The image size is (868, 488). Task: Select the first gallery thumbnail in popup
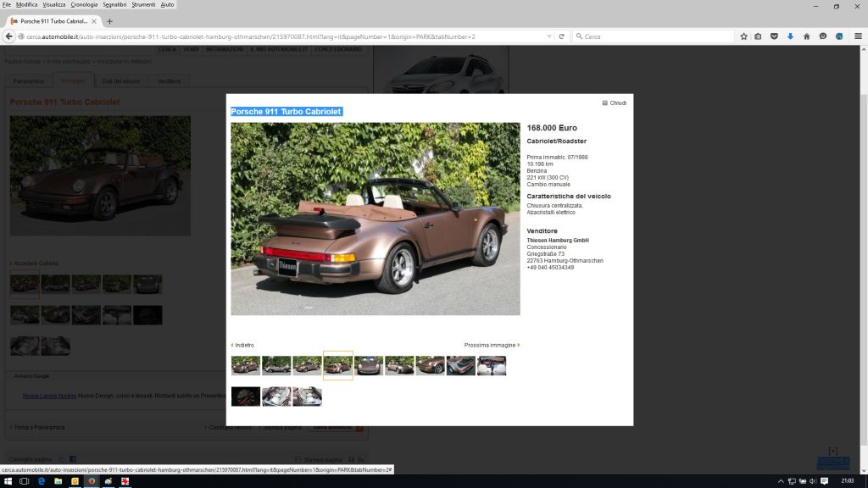click(x=245, y=366)
